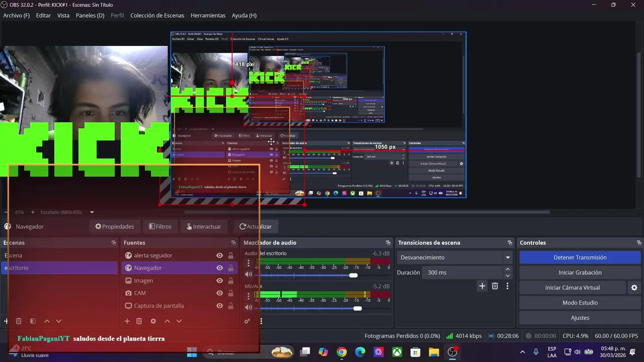Open the Herramientas menu

(208, 16)
